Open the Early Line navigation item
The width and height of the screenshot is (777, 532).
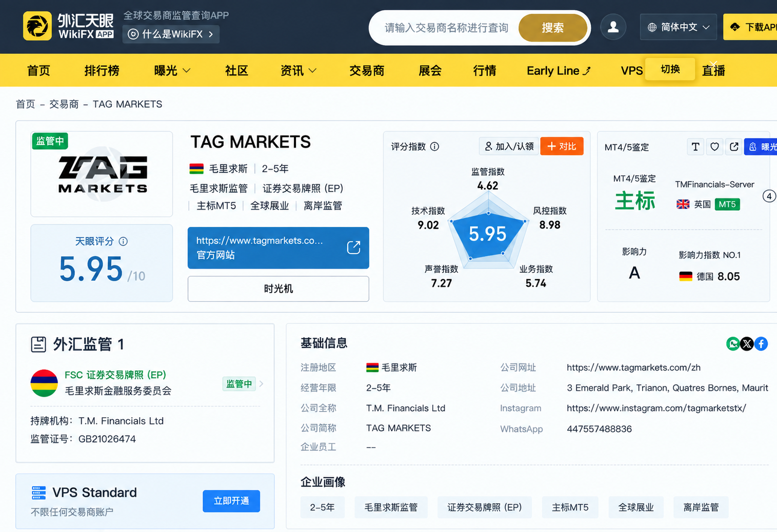pyautogui.click(x=559, y=71)
